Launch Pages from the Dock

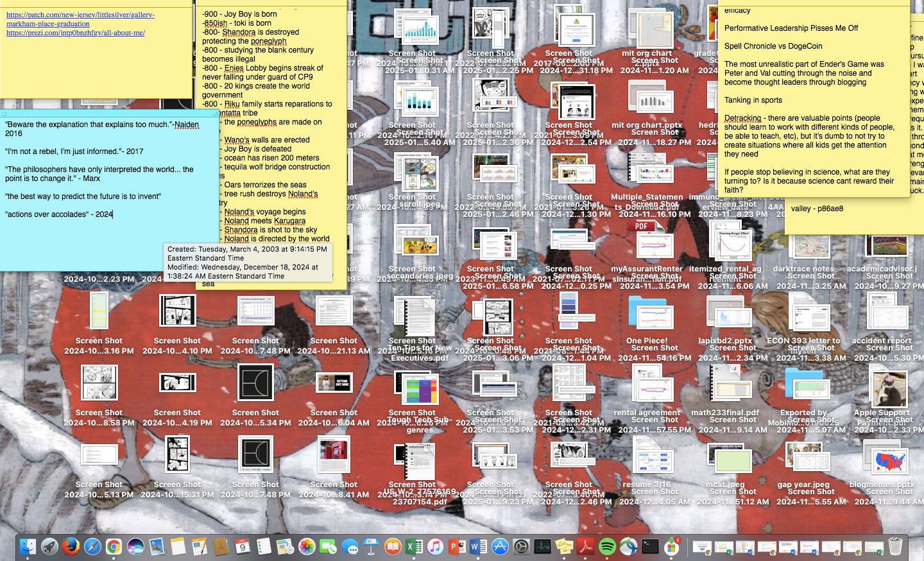tap(200, 547)
